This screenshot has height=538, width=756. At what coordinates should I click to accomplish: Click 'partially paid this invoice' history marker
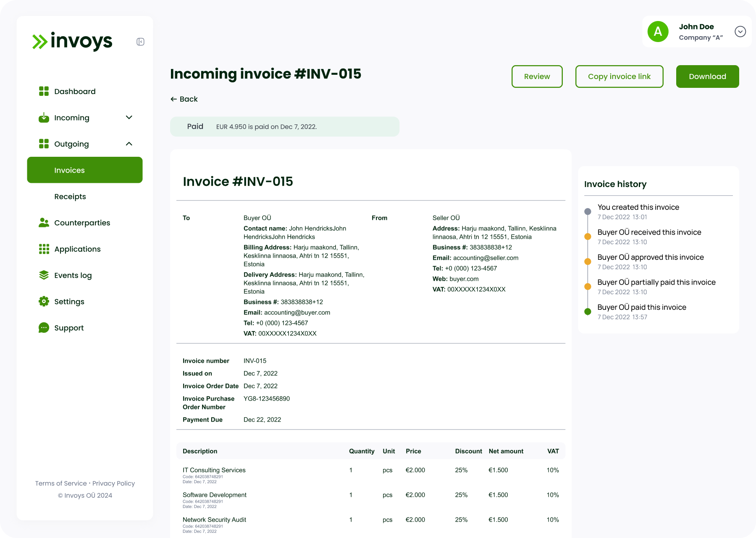pos(588,287)
